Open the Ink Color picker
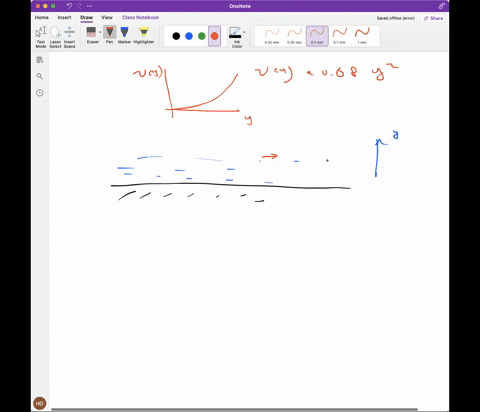 pyautogui.click(x=236, y=37)
